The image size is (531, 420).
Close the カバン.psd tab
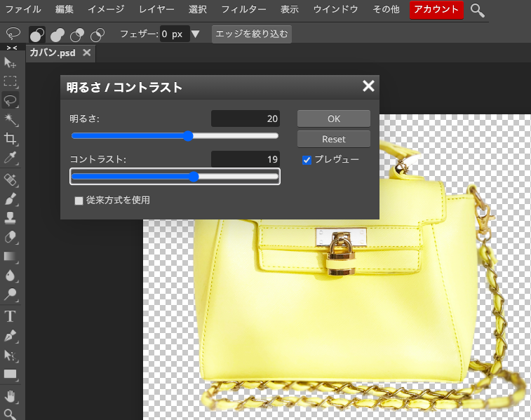coord(87,53)
